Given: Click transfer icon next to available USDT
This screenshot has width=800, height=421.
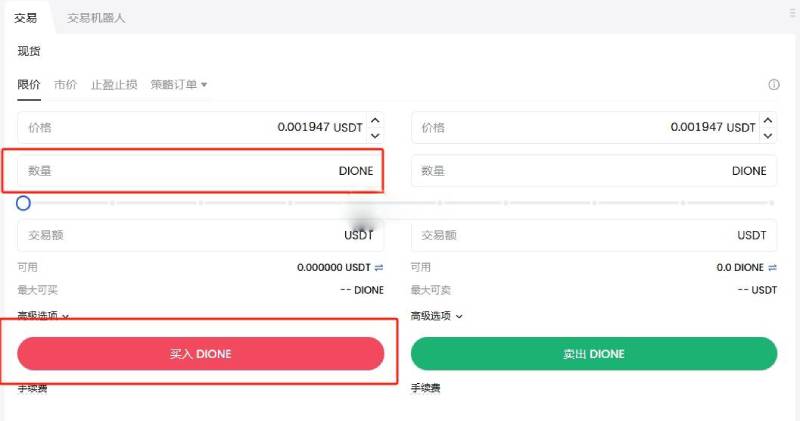Looking at the screenshot, I should [379, 267].
